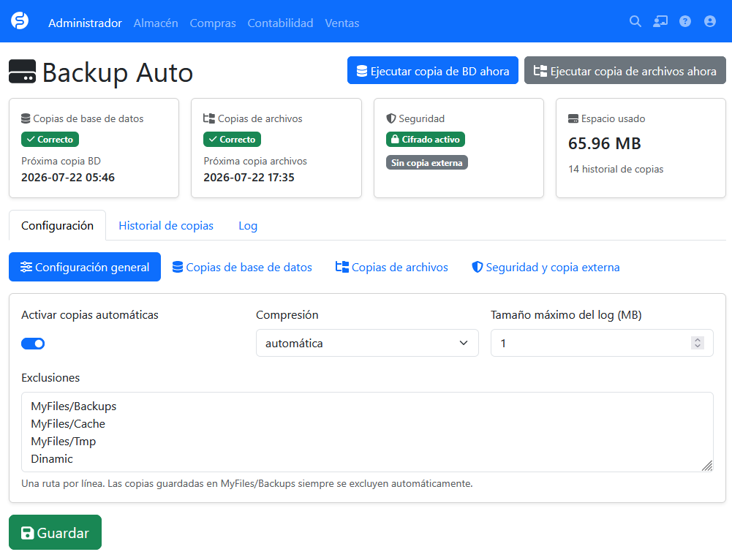Click the Seguridad card shield icon
This screenshot has width=732, height=560.
(391, 118)
